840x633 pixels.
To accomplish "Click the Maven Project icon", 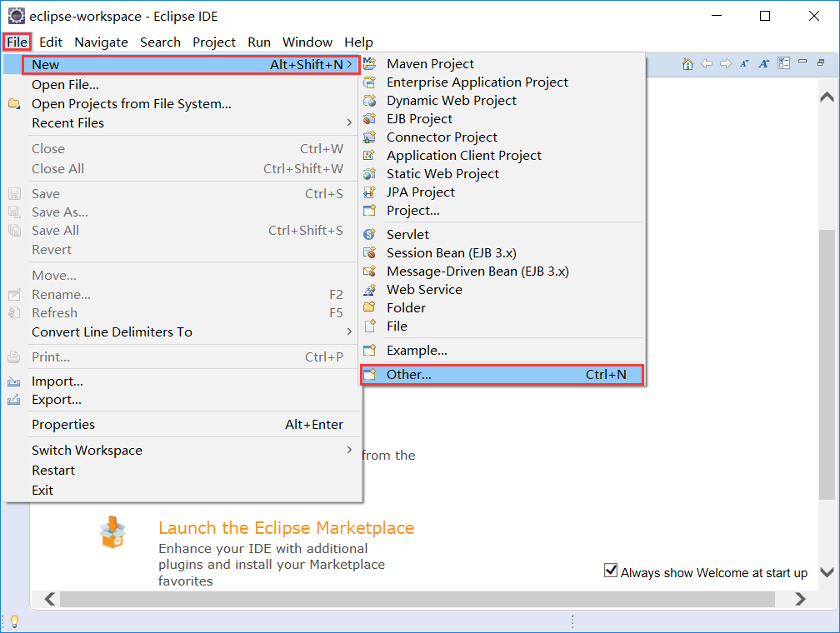I will [x=370, y=64].
